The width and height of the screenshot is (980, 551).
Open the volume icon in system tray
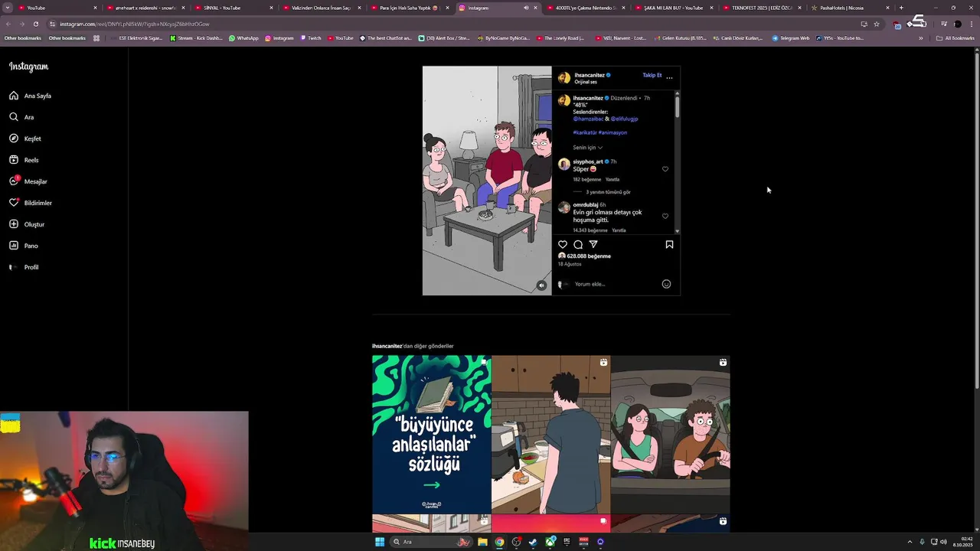click(x=943, y=542)
